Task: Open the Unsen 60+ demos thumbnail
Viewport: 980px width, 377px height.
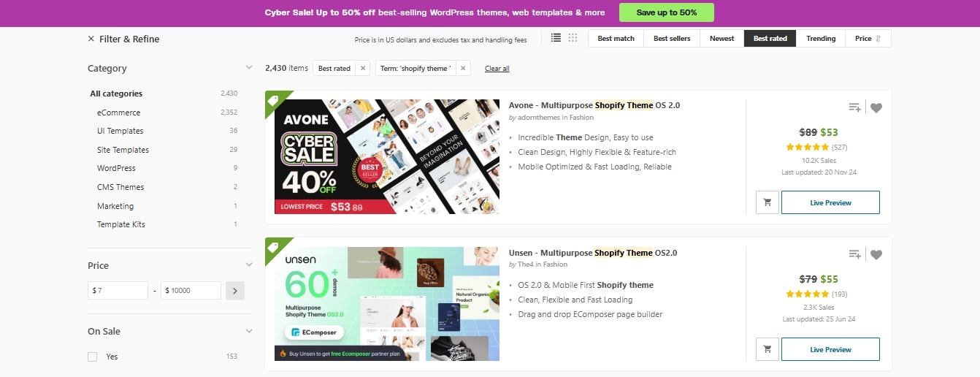Action: tap(387, 303)
